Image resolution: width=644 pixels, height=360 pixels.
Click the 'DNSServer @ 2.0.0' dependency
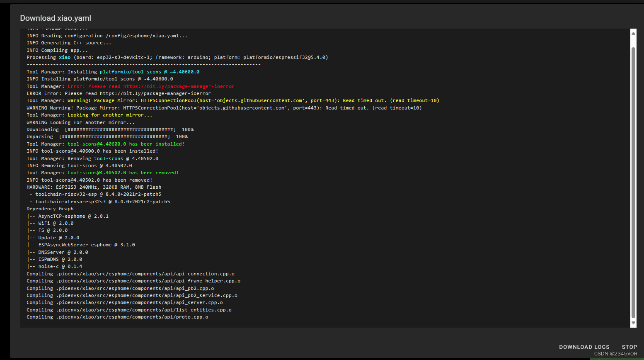(x=58, y=253)
